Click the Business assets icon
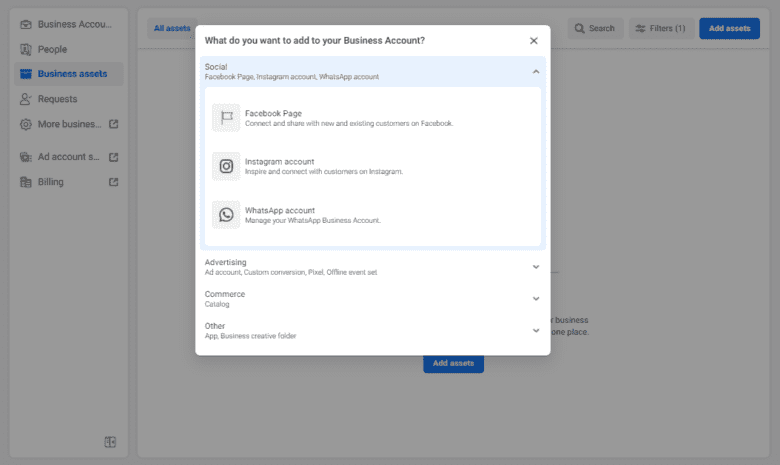 coord(26,74)
